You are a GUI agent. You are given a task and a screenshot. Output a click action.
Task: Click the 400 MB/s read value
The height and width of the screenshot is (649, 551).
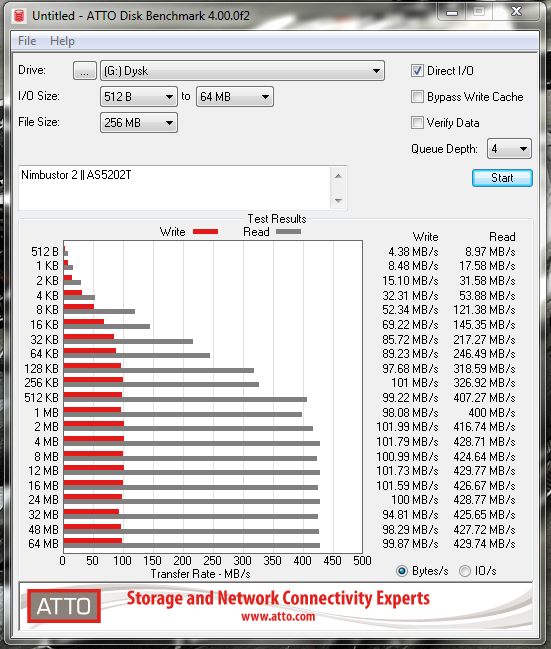pyautogui.click(x=492, y=413)
